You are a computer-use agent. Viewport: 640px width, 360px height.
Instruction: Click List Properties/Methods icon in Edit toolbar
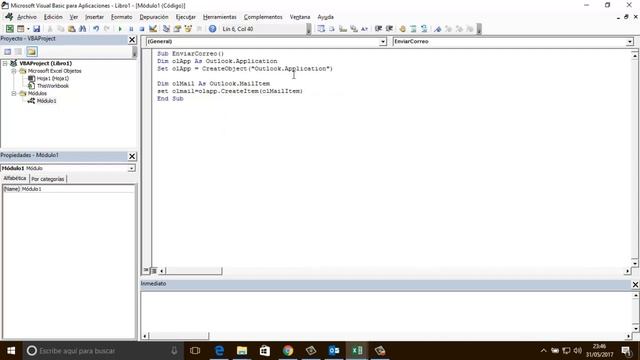pyautogui.click(x=321, y=29)
